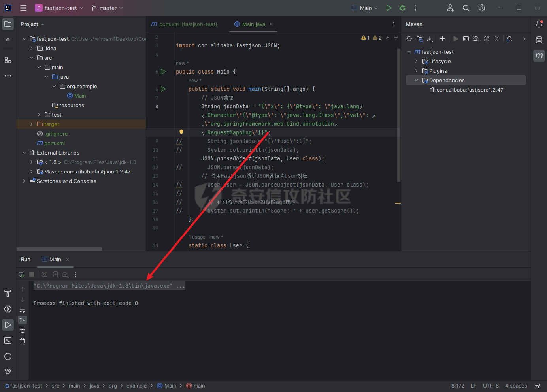Open the master branch dropdown

pyautogui.click(x=107, y=8)
